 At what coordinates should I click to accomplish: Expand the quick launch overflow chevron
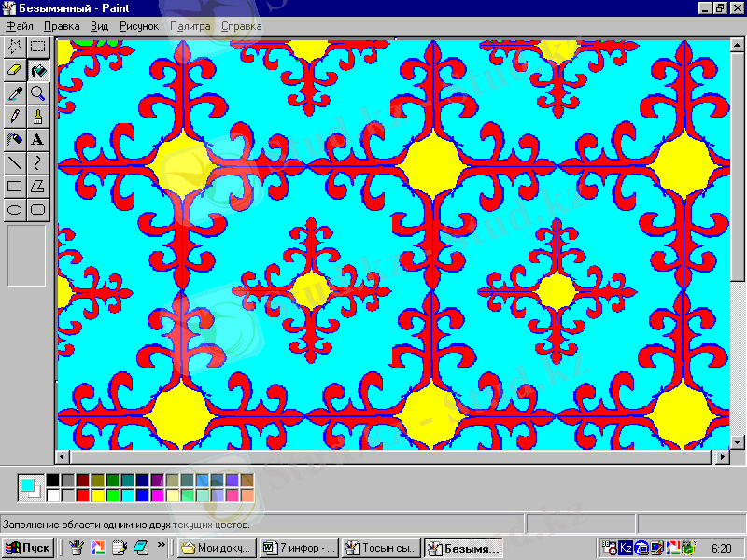pos(161,545)
